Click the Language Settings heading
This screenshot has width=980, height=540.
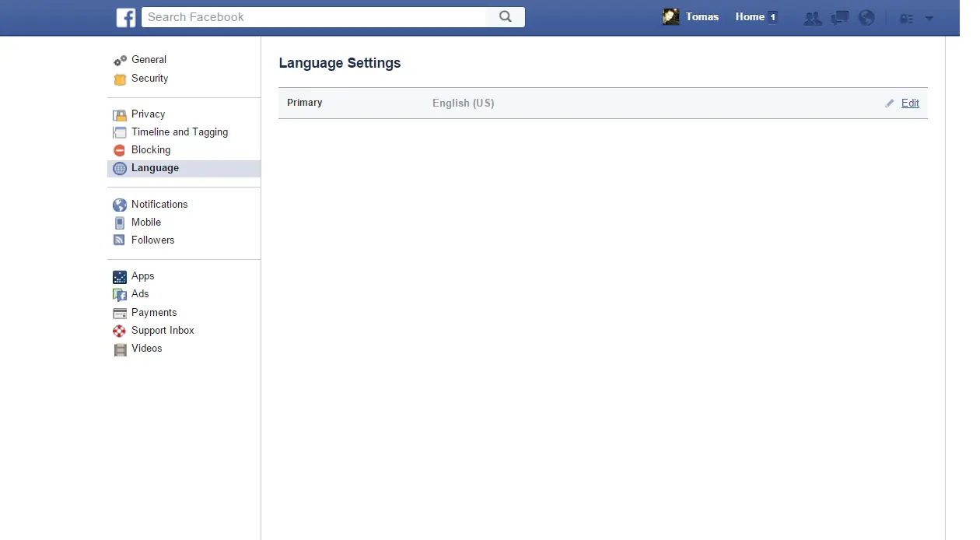[340, 63]
